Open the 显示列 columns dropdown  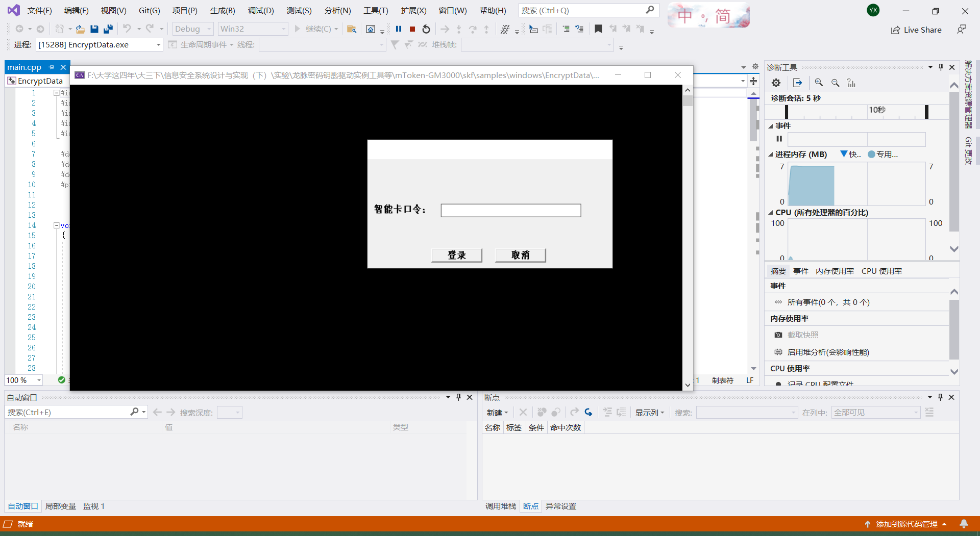tap(650, 413)
